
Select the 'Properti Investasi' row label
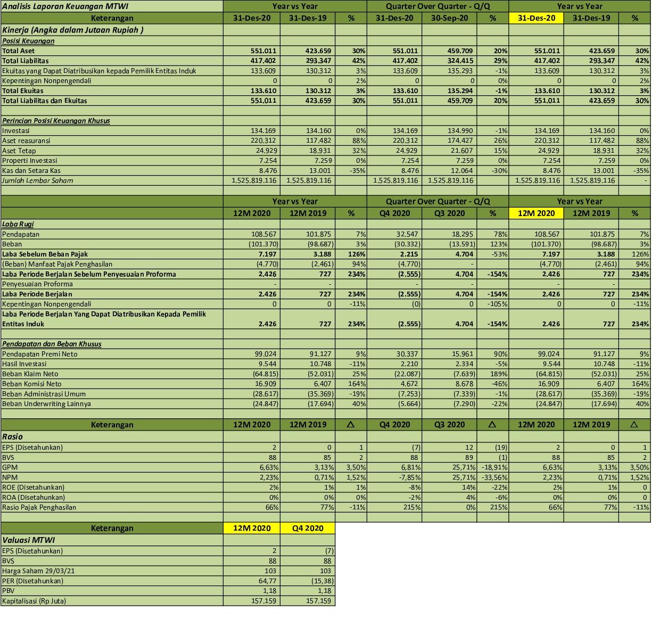point(29,160)
